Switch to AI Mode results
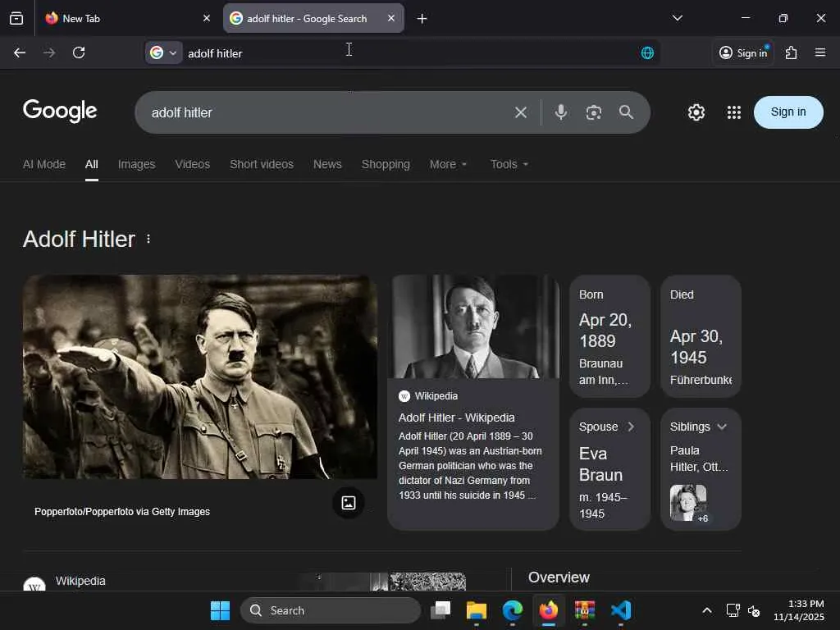The image size is (840, 630). pyautogui.click(x=44, y=164)
